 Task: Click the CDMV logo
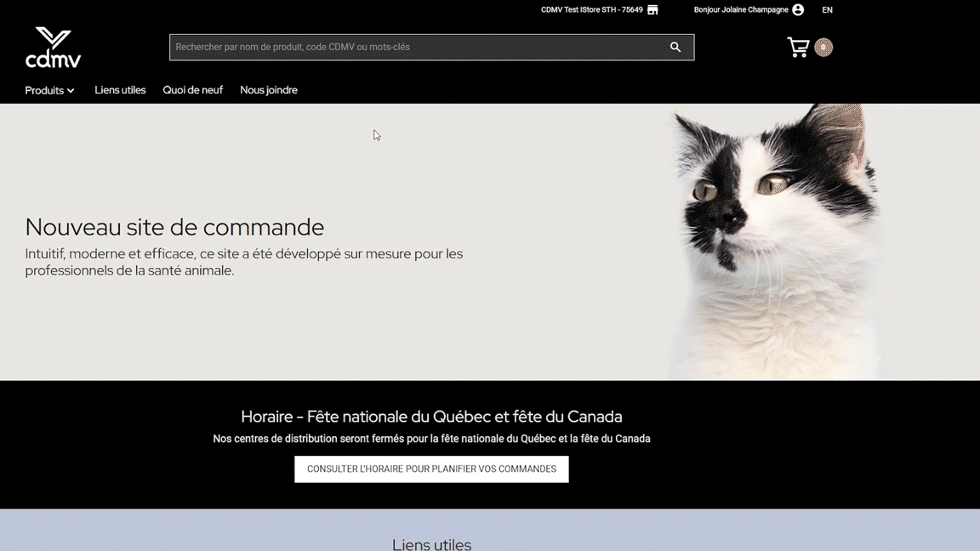[53, 47]
